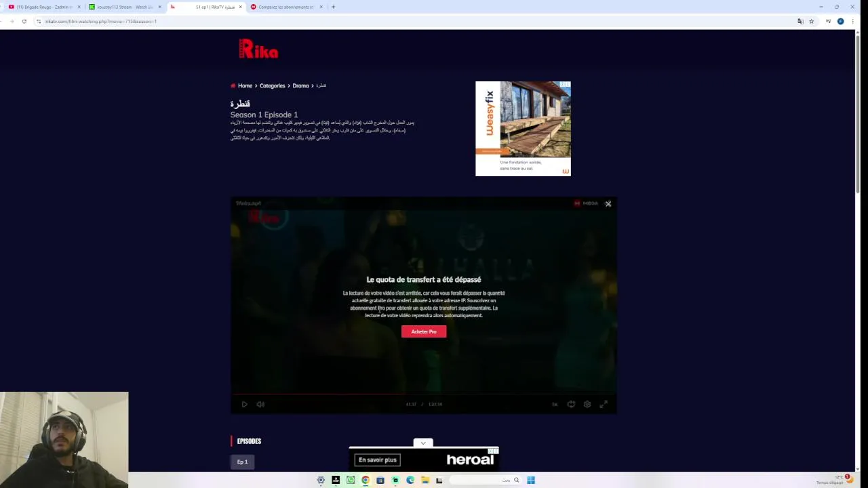
Task: Collapse the bottom ad with chevron
Action: coord(423,443)
